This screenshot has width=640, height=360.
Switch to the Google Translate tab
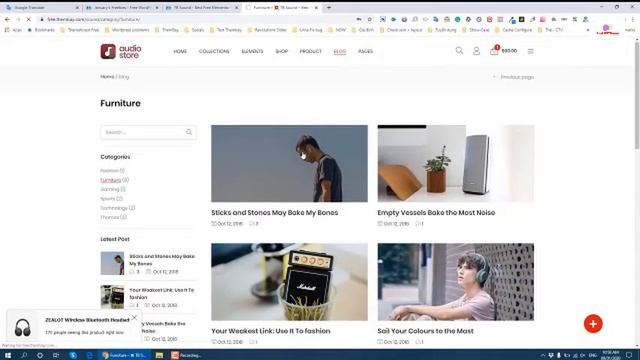(41, 7)
